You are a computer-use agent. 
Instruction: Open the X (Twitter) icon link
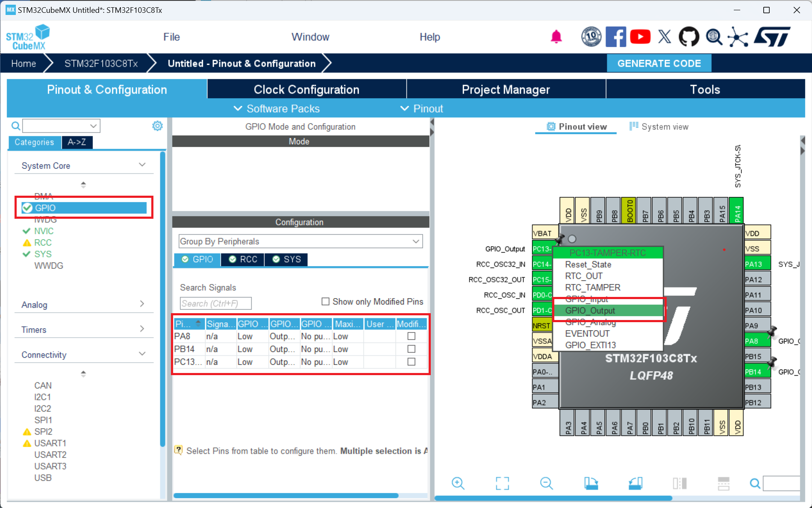coord(665,37)
